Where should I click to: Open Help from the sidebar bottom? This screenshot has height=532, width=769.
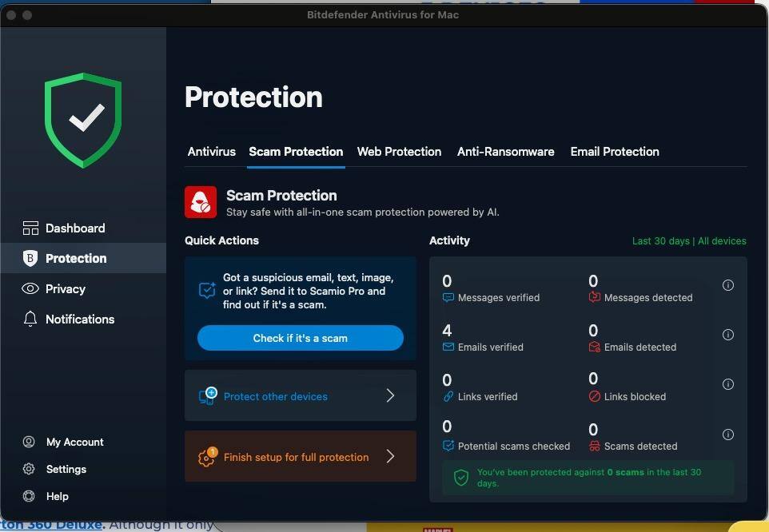tap(57, 497)
